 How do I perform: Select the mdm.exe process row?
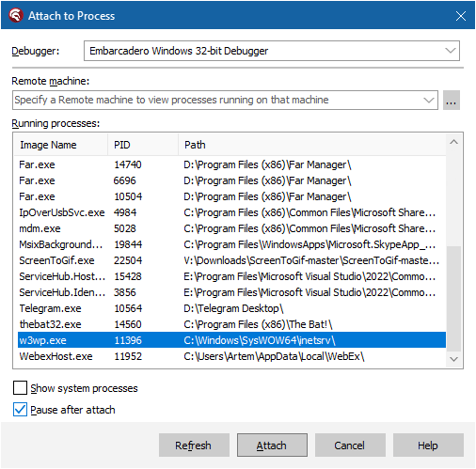[x=231, y=228]
